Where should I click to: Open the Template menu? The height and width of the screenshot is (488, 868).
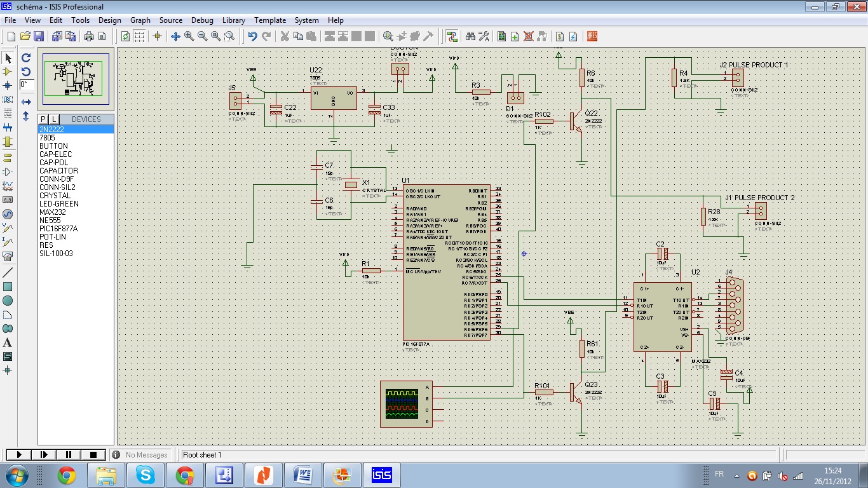(270, 20)
